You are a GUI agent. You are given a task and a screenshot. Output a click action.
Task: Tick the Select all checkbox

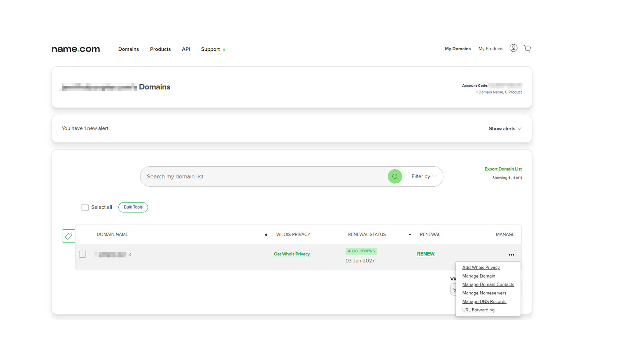click(x=85, y=207)
